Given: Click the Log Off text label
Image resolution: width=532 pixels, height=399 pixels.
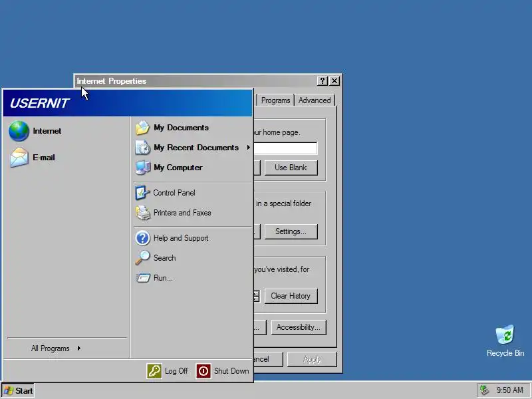Looking at the screenshot, I should click(x=176, y=371).
